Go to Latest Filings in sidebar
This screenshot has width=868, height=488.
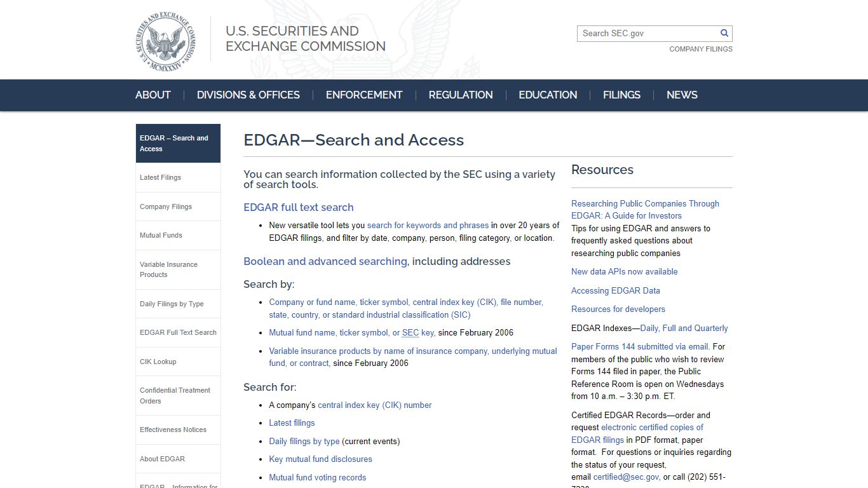[x=178, y=177]
